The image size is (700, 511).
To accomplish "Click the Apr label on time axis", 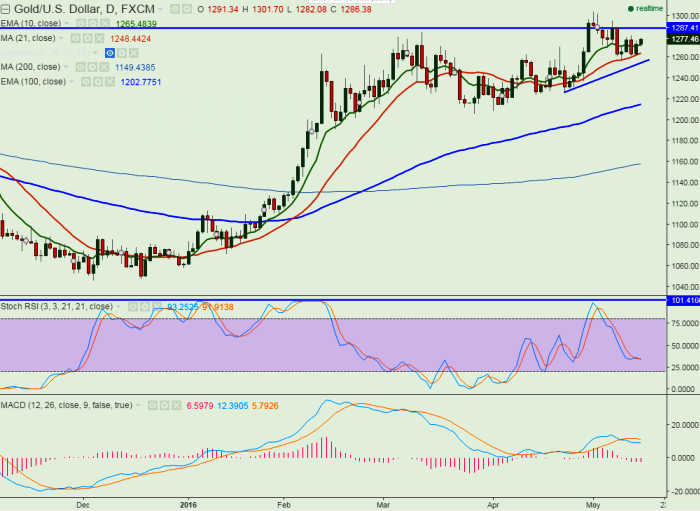I will pos(493,505).
